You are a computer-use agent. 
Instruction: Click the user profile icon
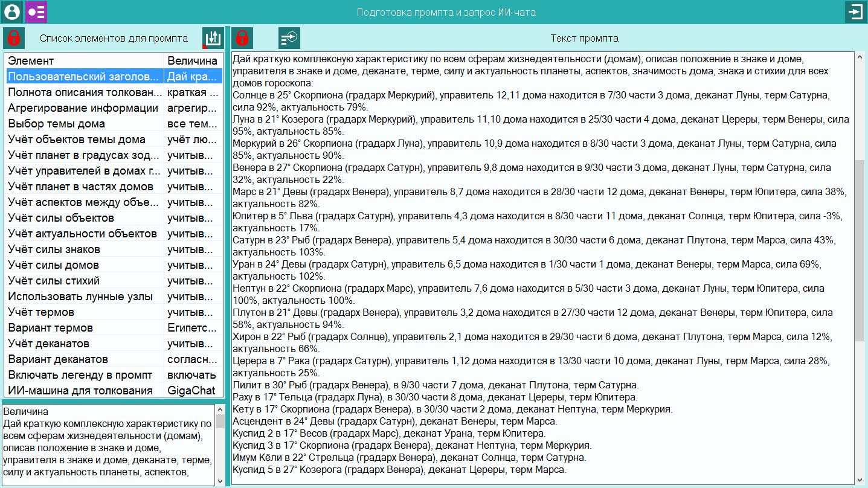(11, 11)
